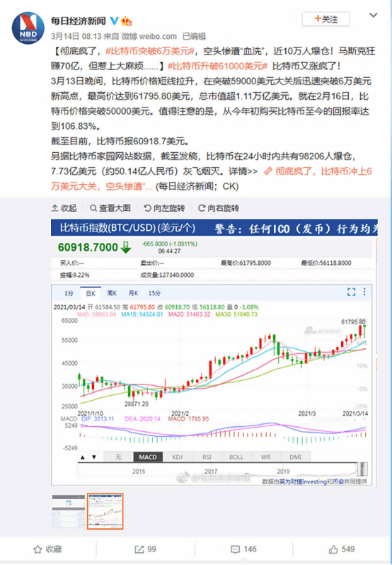Click the 最低价:56118.8000 text
This screenshot has width=392, height=565.
(x=326, y=263)
